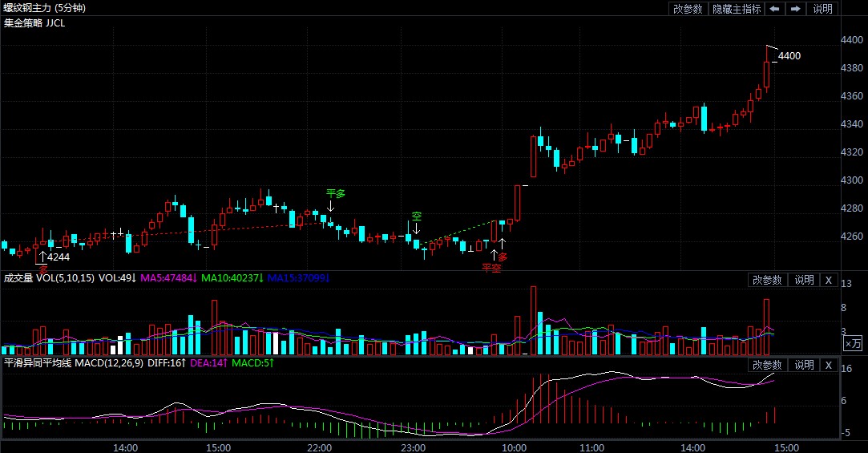Click 13 on the volume axis
Screen dimensions: 868x453
(x=846, y=284)
